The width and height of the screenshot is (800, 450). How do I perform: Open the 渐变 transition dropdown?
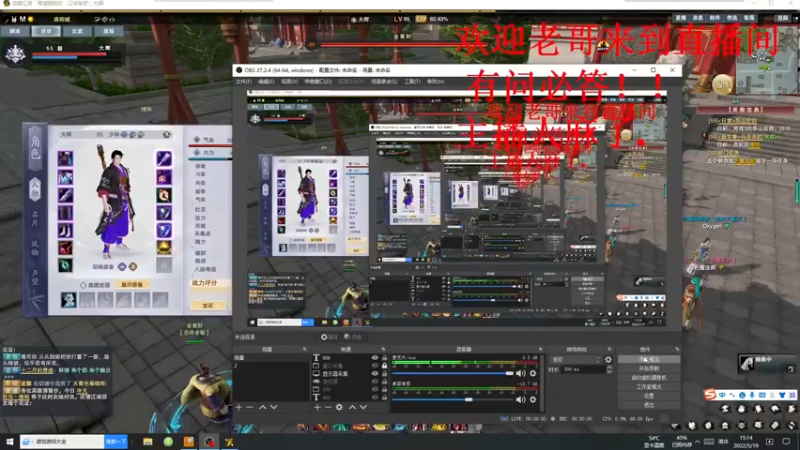click(577, 360)
